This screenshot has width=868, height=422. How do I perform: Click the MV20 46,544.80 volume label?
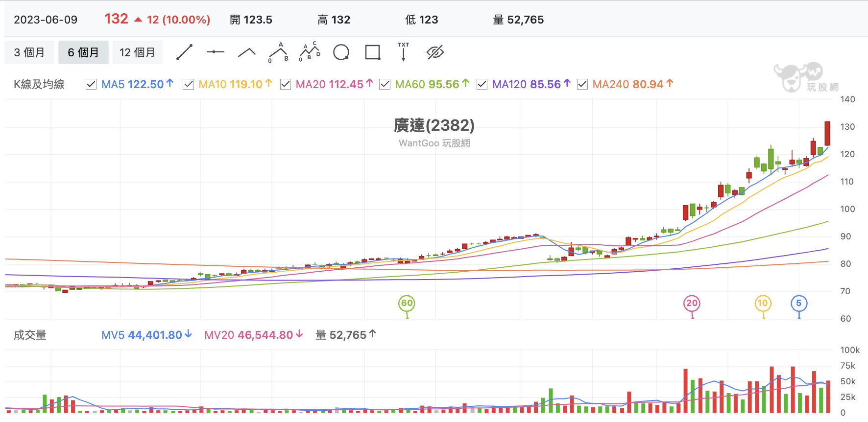[254, 335]
